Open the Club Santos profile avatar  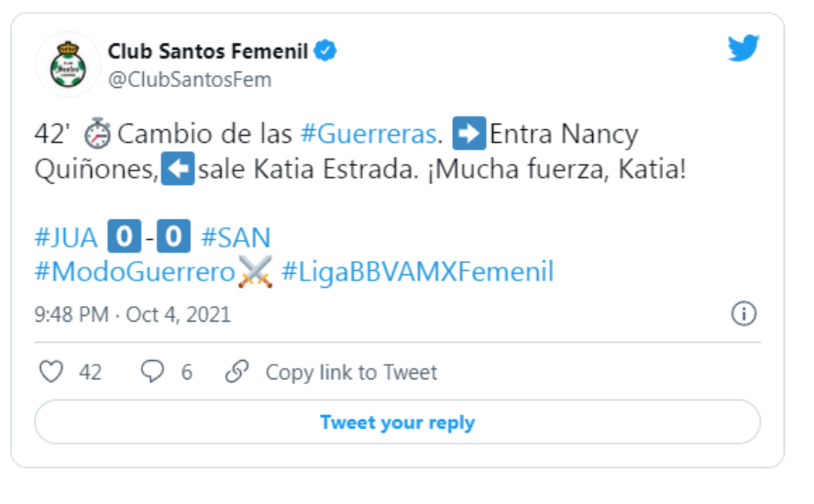point(68,65)
